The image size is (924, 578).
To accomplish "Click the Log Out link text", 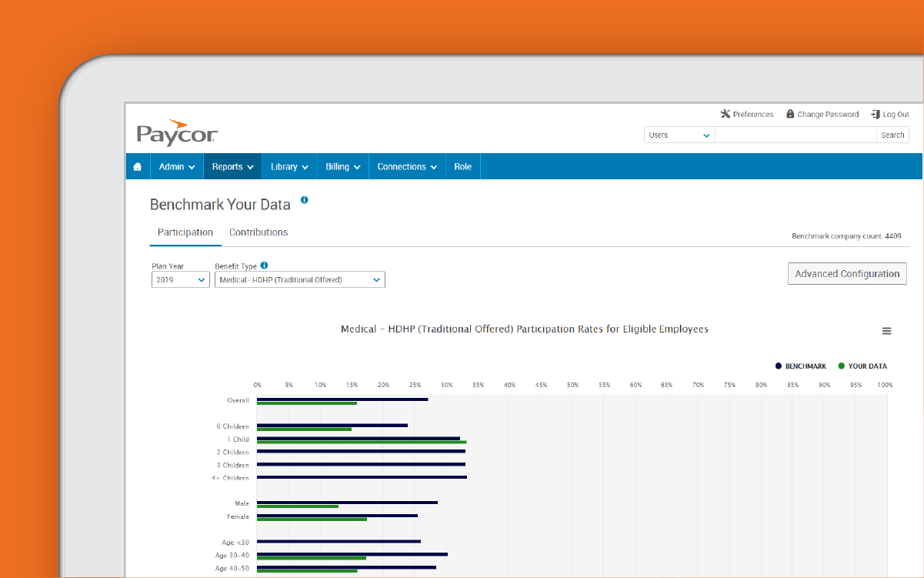I will point(896,114).
